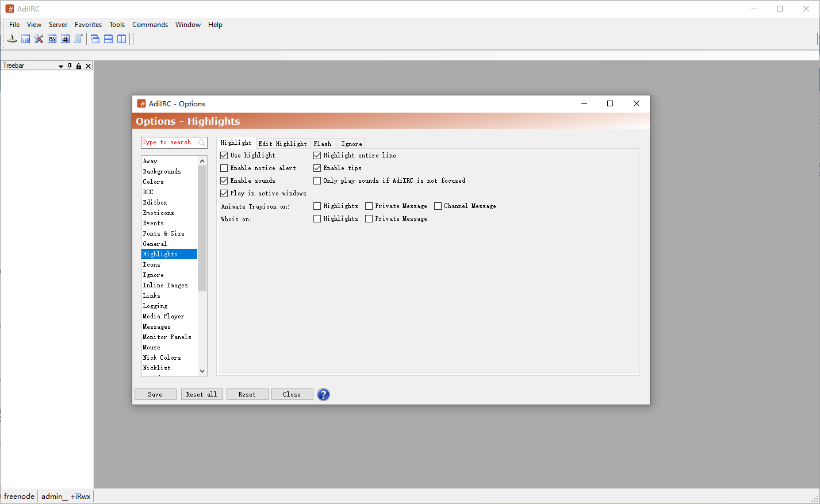820x504 pixels.
Task: Click admin_ nickname in status bar
Action: coord(66,497)
